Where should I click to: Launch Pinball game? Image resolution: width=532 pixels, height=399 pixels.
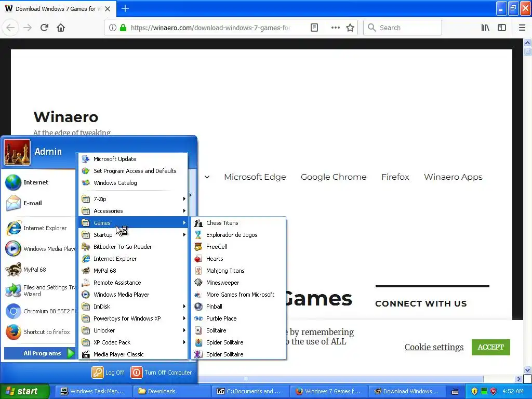point(238,307)
